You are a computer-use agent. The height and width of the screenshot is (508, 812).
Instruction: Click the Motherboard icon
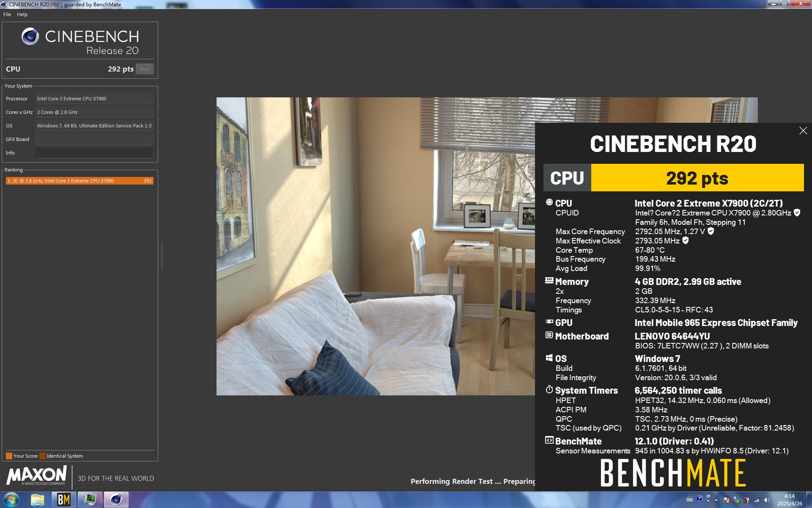[549, 335]
